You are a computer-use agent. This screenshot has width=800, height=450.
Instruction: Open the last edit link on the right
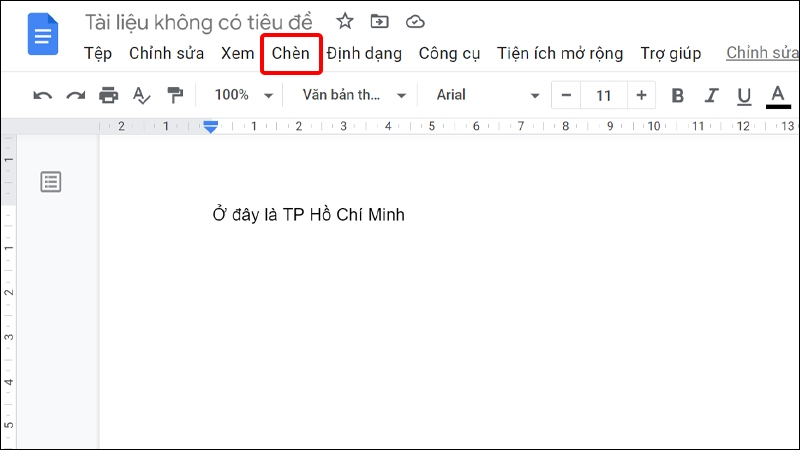pos(762,53)
